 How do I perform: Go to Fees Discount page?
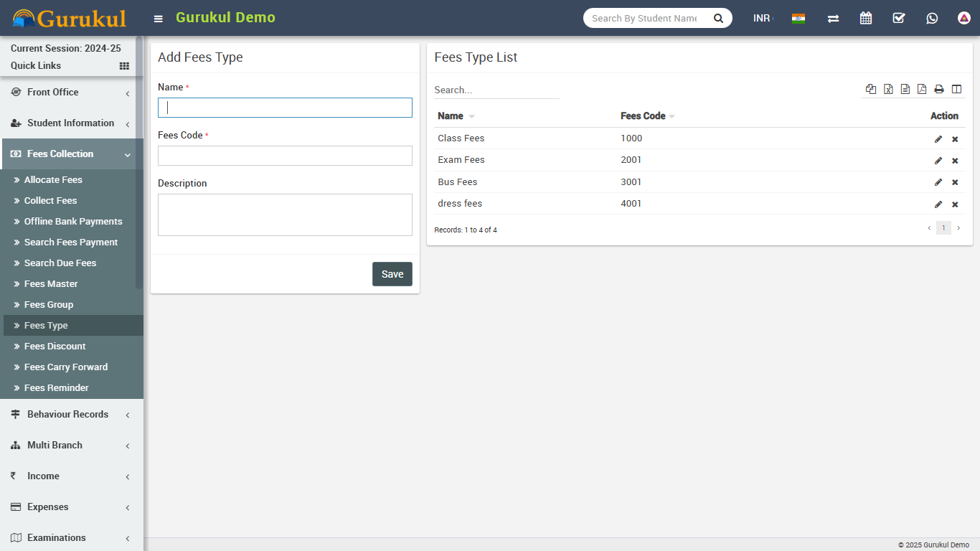tap(55, 347)
